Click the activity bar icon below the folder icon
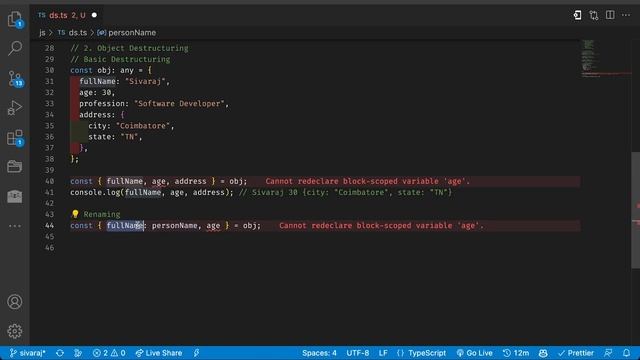The image size is (640, 360). [15, 196]
